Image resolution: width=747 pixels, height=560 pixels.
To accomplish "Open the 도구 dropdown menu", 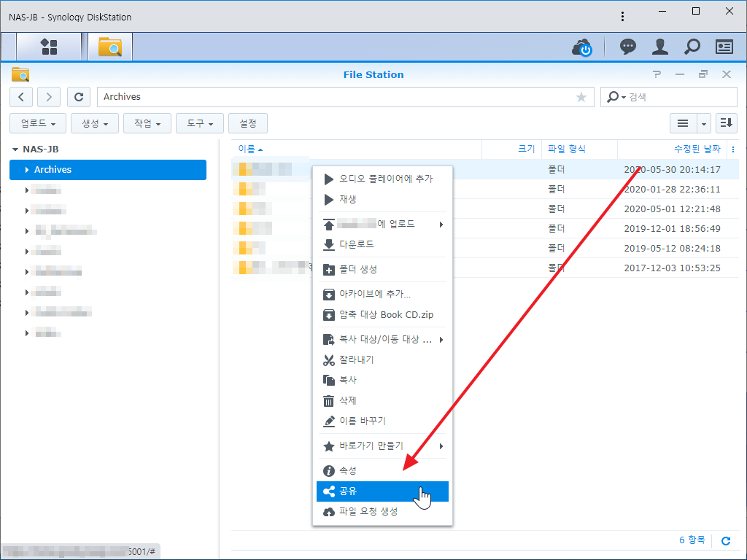I will point(200,124).
